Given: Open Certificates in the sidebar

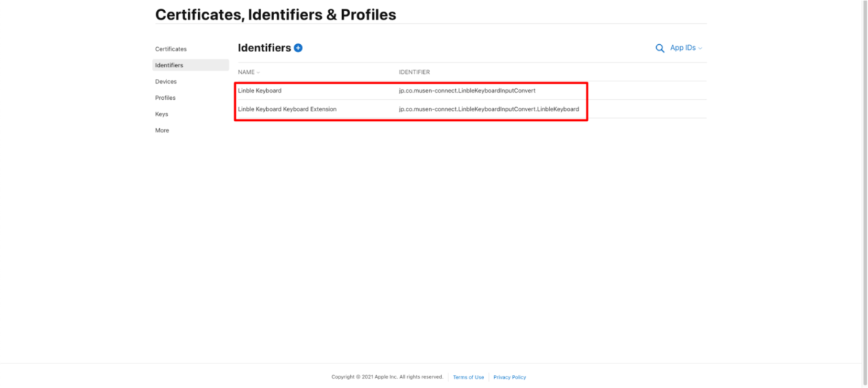Looking at the screenshot, I should click(x=171, y=49).
